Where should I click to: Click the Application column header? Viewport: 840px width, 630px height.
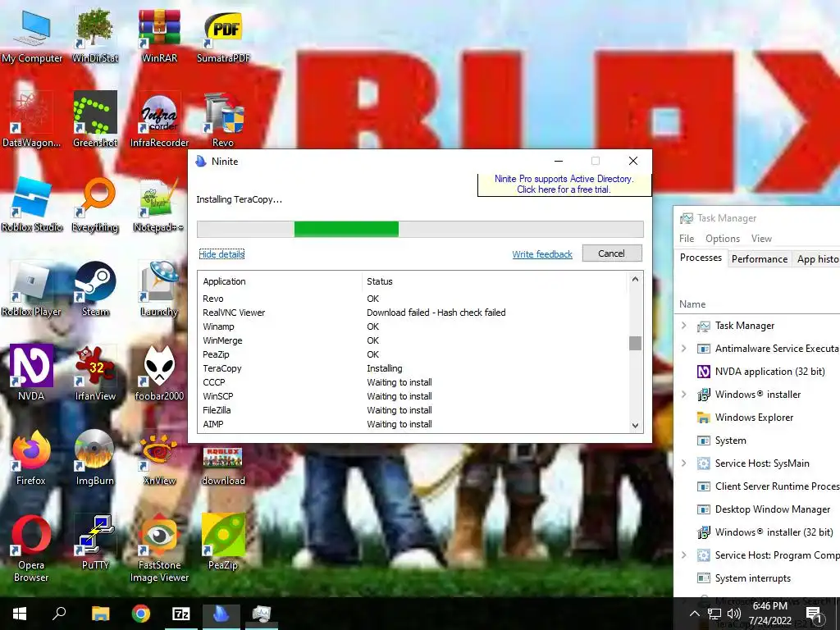coord(280,281)
